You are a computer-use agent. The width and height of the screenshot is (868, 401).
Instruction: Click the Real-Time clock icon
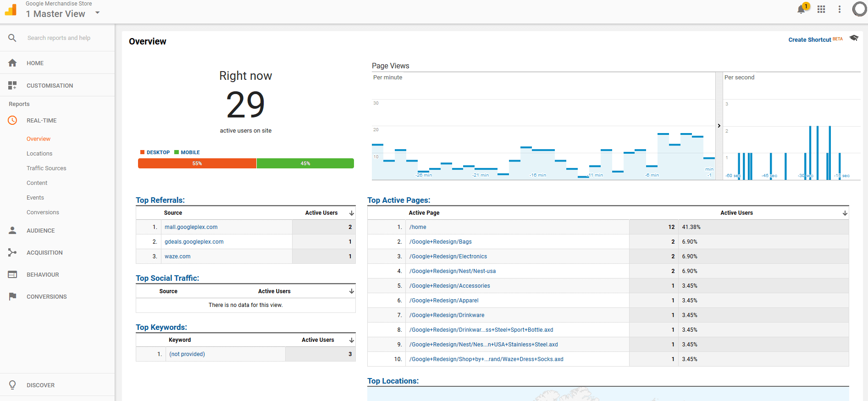pos(12,120)
